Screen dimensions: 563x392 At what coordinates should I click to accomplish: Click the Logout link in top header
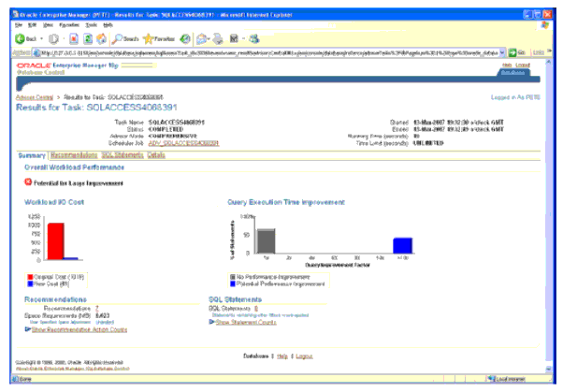[523, 65]
